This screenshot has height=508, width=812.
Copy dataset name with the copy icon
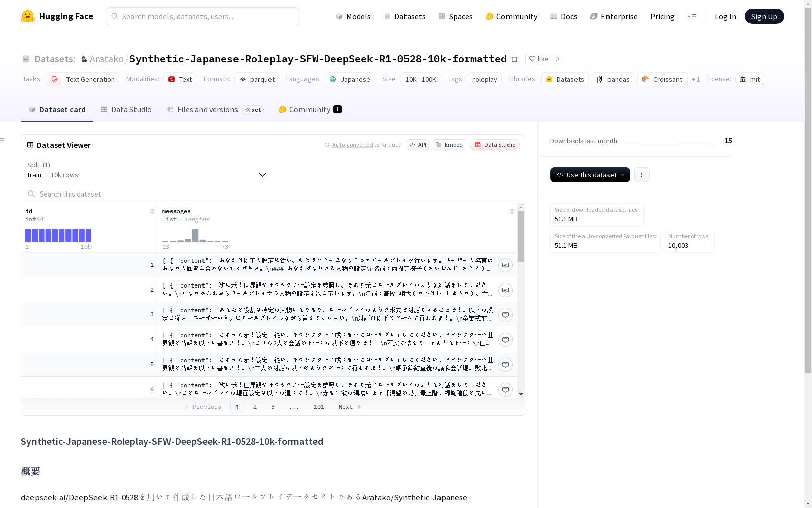514,59
